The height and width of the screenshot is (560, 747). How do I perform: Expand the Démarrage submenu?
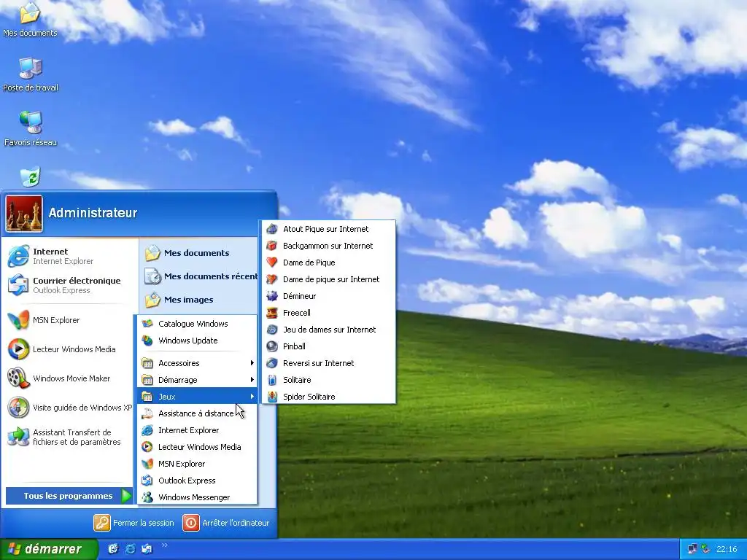(197, 379)
